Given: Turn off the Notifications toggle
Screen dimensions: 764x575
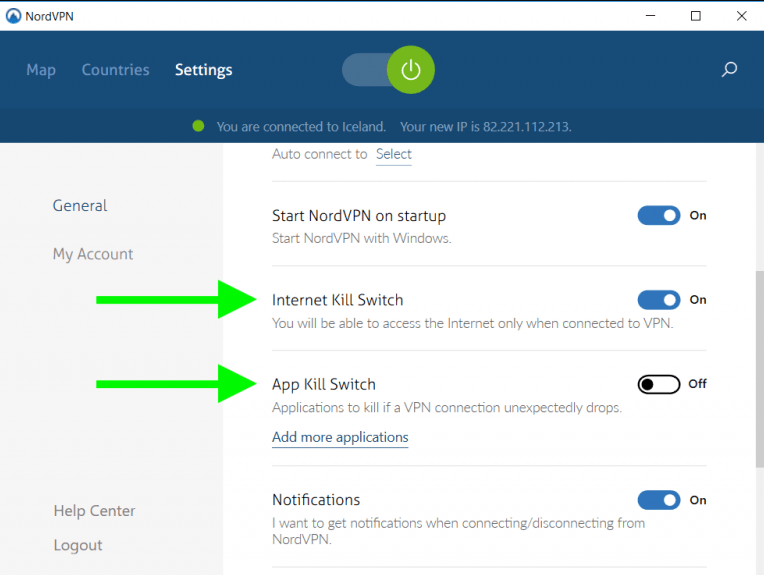Looking at the screenshot, I should click(659, 500).
